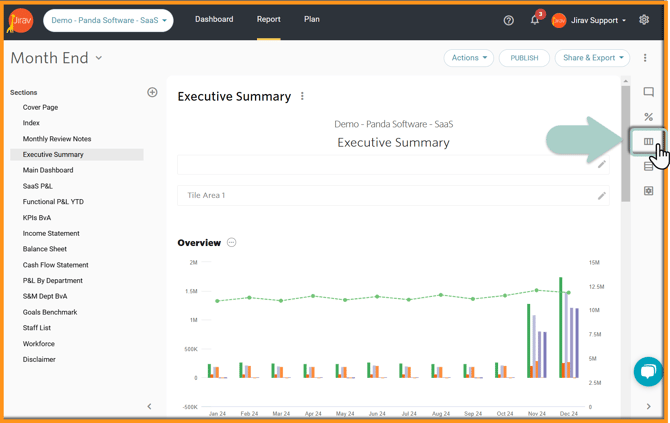
Task: Open Overview chart options ellipsis
Action: (x=231, y=243)
